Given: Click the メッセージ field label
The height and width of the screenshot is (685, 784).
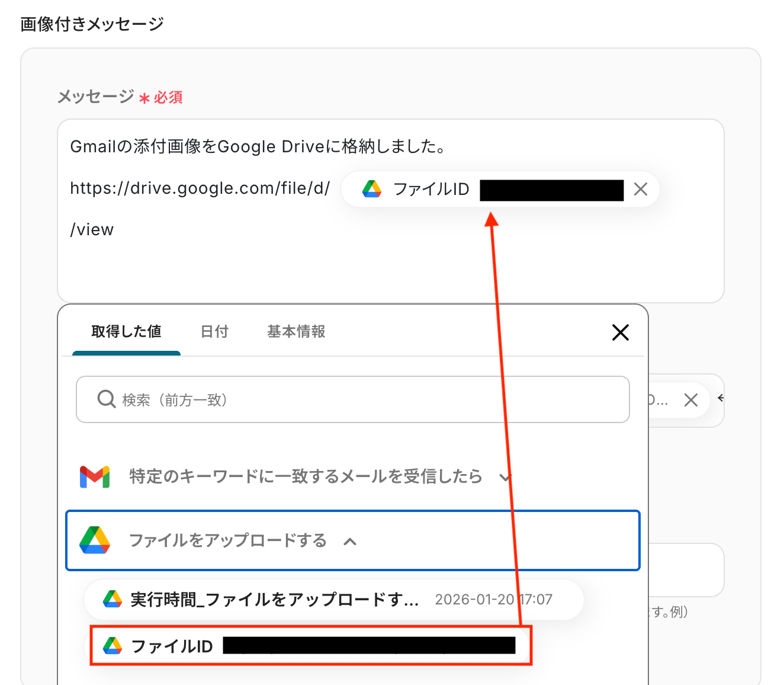Looking at the screenshot, I should point(95,97).
